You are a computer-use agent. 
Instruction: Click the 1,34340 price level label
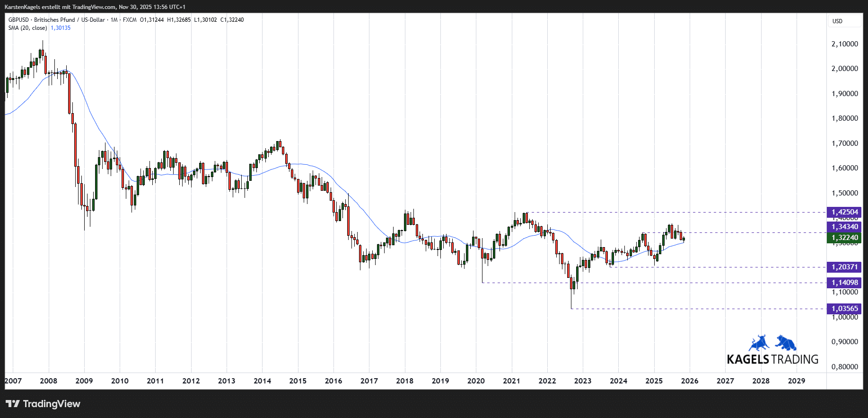click(844, 227)
